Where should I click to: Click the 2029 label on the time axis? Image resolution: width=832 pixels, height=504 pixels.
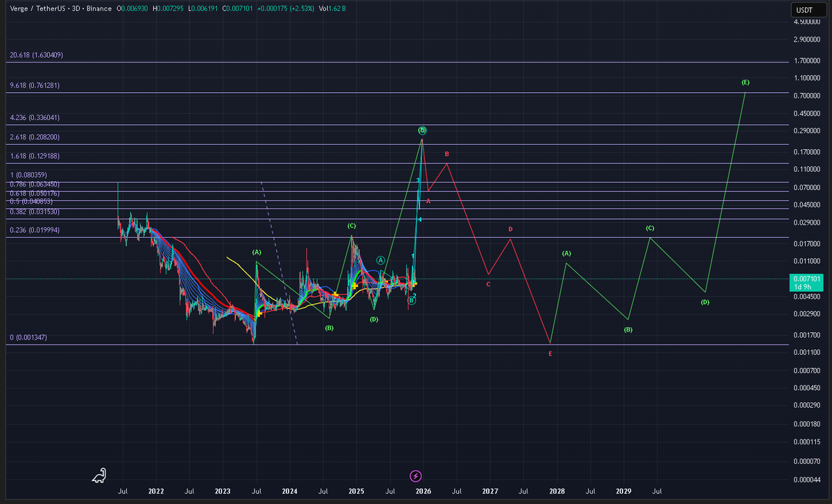tap(623, 491)
